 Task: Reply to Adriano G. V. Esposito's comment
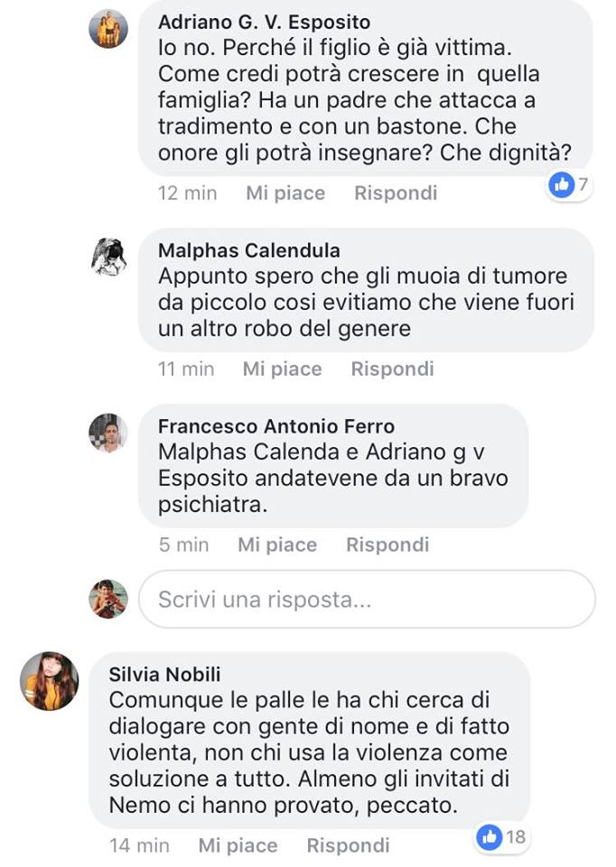point(396,193)
